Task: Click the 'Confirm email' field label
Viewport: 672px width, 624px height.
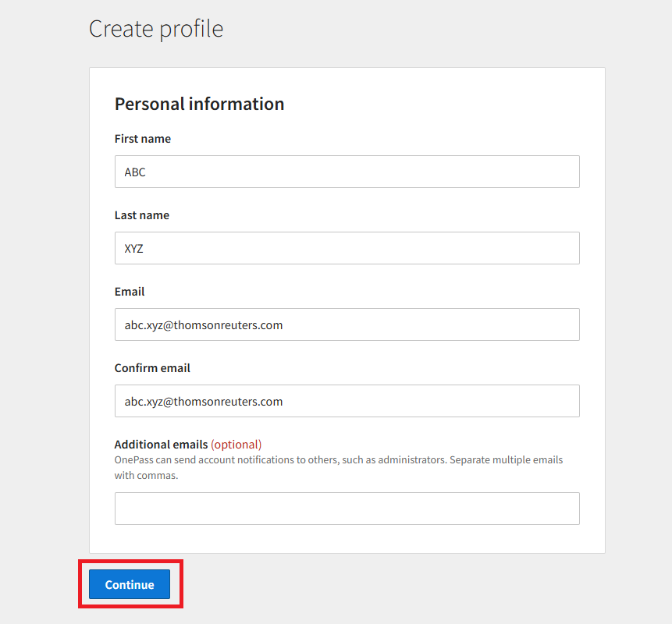Action: click(x=152, y=368)
